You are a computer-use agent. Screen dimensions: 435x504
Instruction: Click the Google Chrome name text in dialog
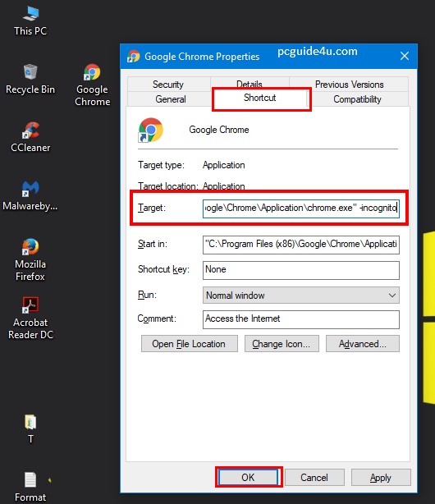pos(219,130)
